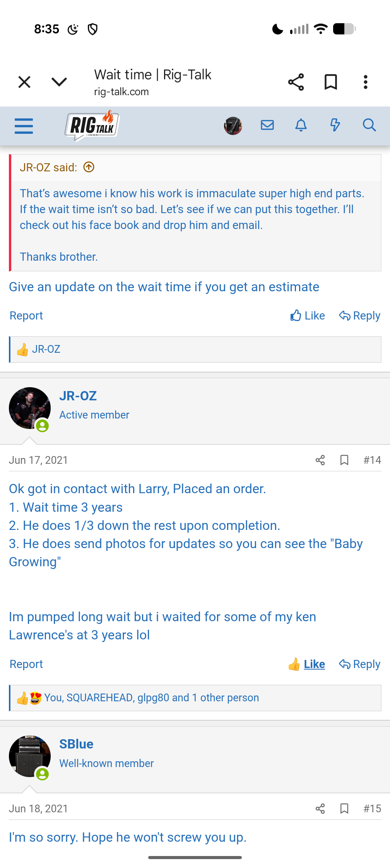Share post #14 via its share icon
390x868 pixels.
point(320,460)
